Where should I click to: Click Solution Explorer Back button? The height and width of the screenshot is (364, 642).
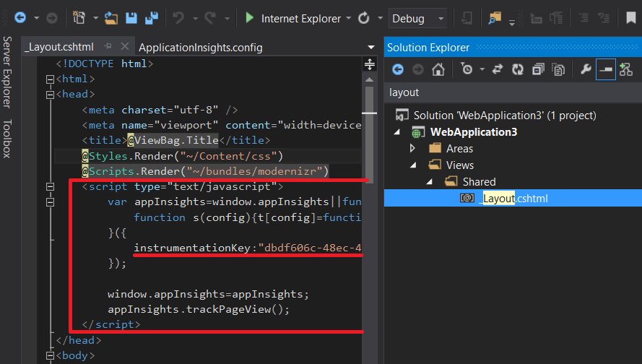tap(398, 69)
